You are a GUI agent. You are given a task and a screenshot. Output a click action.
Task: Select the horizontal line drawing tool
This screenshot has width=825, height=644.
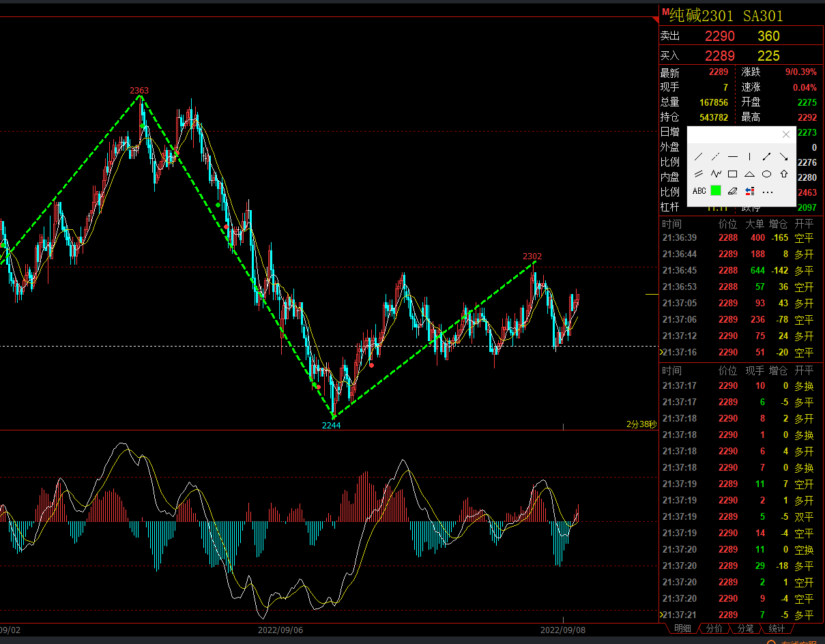pos(733,156)
